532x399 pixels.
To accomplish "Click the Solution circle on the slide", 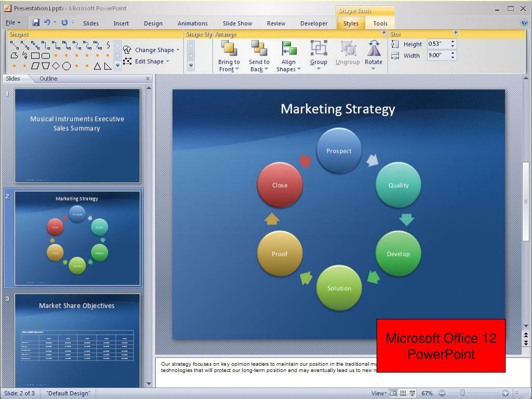I will click(339, 288).
